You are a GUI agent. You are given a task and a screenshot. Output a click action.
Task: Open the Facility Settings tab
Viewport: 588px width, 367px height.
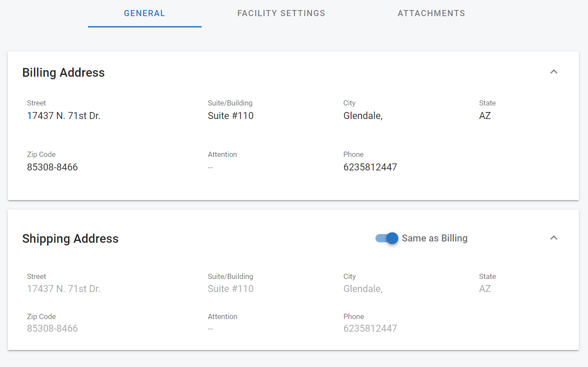[x=281, y=14]
